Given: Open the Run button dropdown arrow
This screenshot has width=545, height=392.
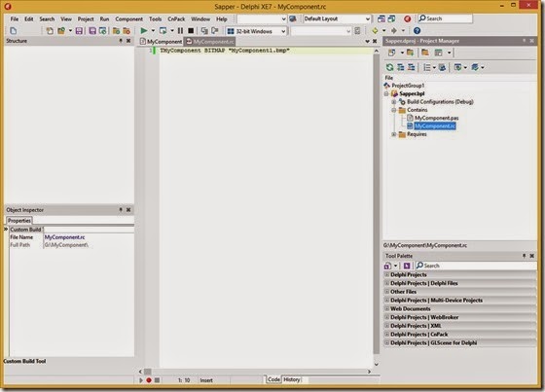Looking at the screenshot, I should coord(153,31).
